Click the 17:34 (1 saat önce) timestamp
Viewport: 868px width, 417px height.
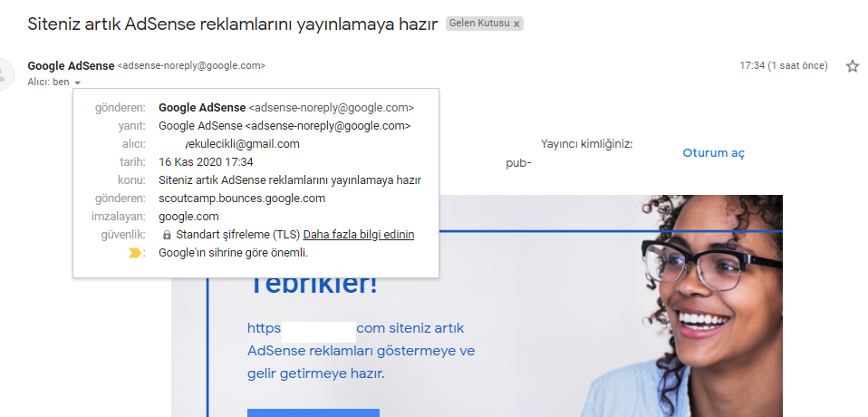click(784, 66)
